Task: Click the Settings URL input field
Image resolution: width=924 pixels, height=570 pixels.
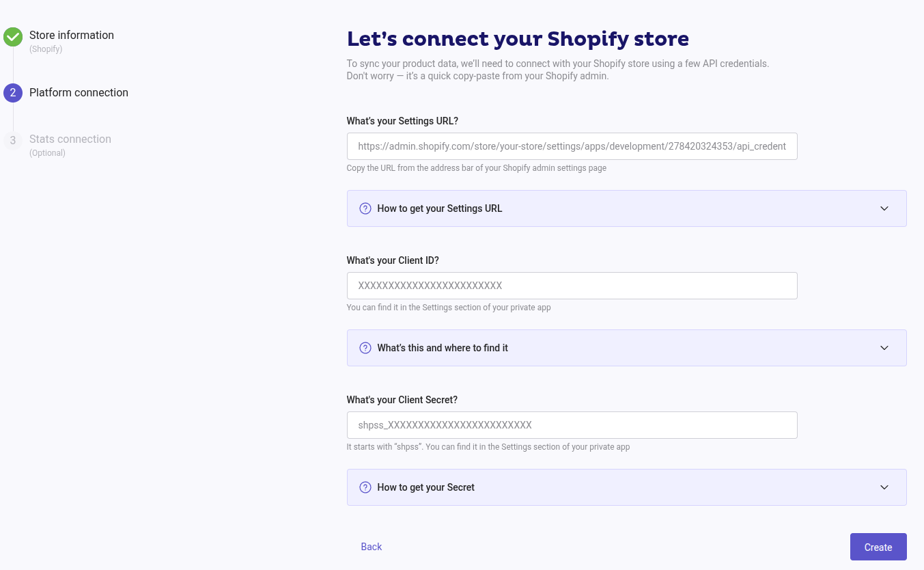Action: point(572,146)
